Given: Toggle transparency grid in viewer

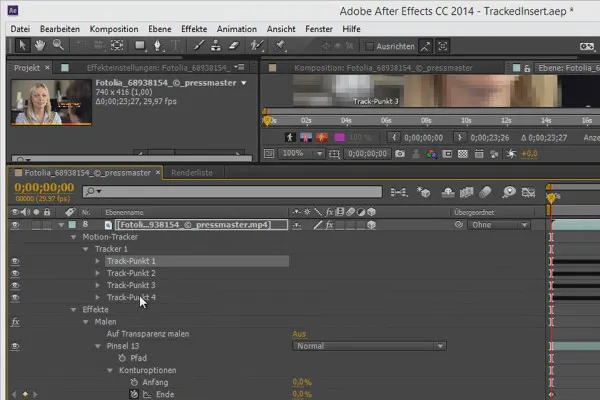Looking at the screenshot, I should click(x=463, y=154).
